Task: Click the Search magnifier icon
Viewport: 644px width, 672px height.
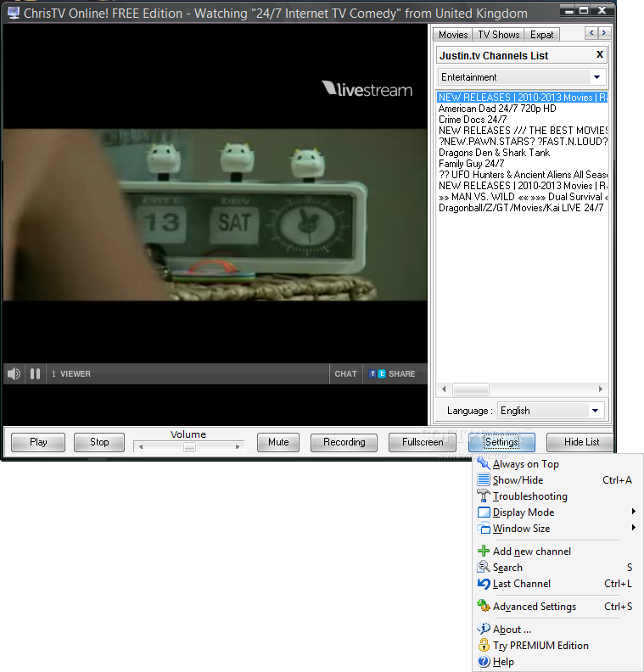Action: 484,567
